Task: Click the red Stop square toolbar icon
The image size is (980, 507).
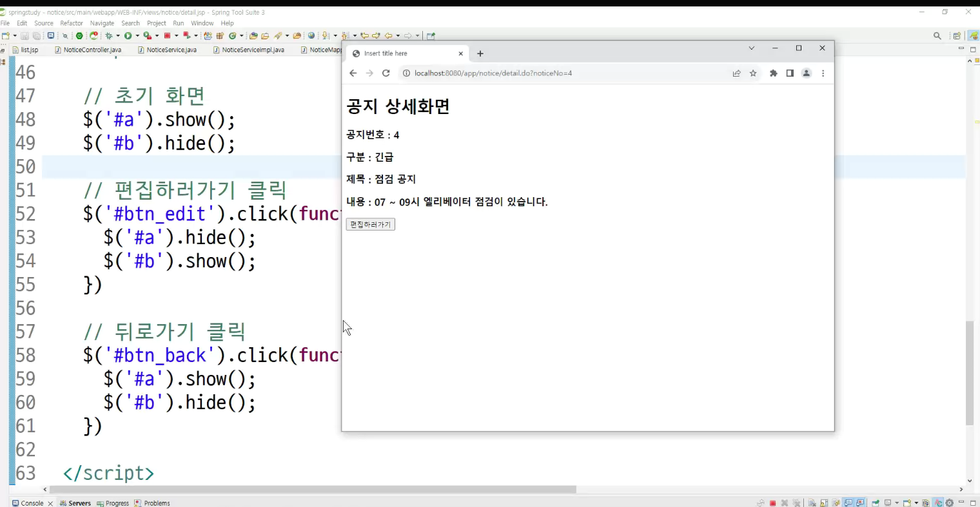Action: click(167, 36)
